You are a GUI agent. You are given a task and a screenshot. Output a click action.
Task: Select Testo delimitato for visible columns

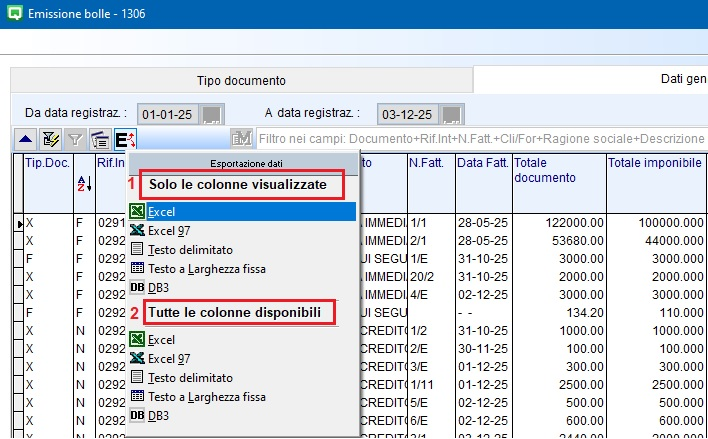click(190, 250)
